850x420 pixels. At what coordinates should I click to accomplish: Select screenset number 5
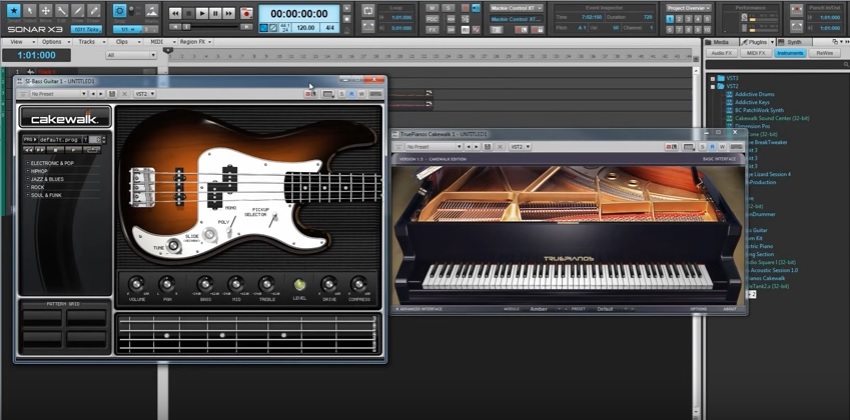click(707, 19)
